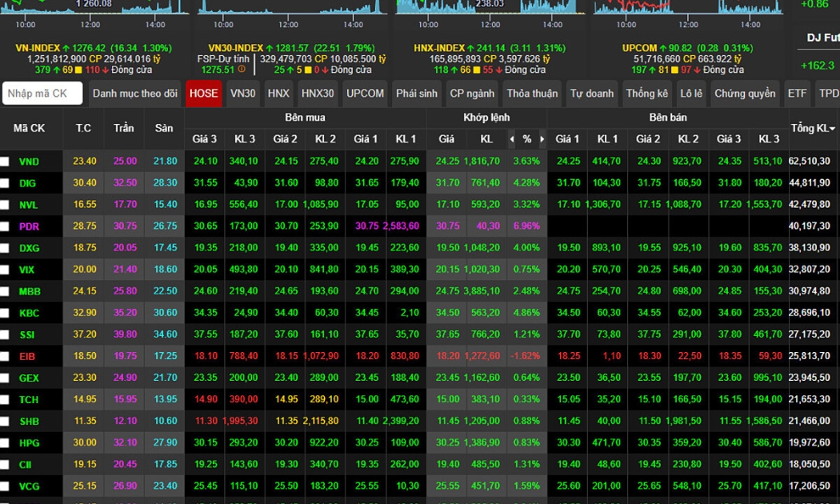Image resolution: width=840 pixels, height=504 pixels.
Task: Click the DIG stock symbol
Action: point(28,183)
